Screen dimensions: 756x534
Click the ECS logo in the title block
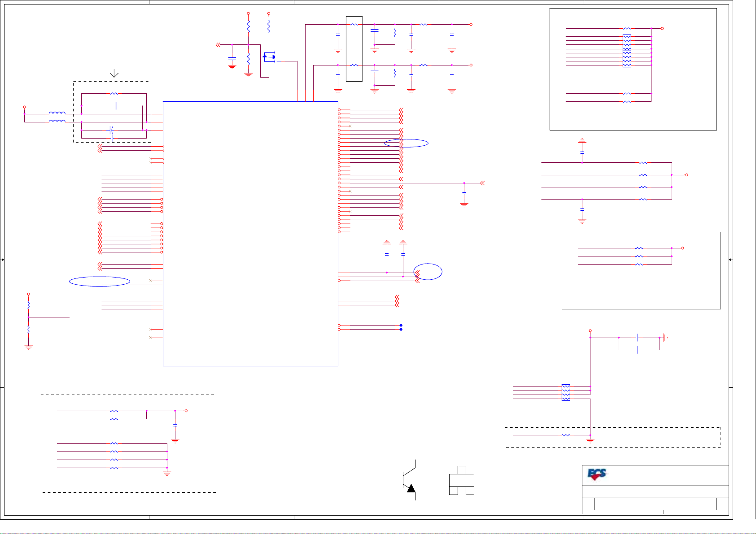pyautogui.click(x=597, y=474)
